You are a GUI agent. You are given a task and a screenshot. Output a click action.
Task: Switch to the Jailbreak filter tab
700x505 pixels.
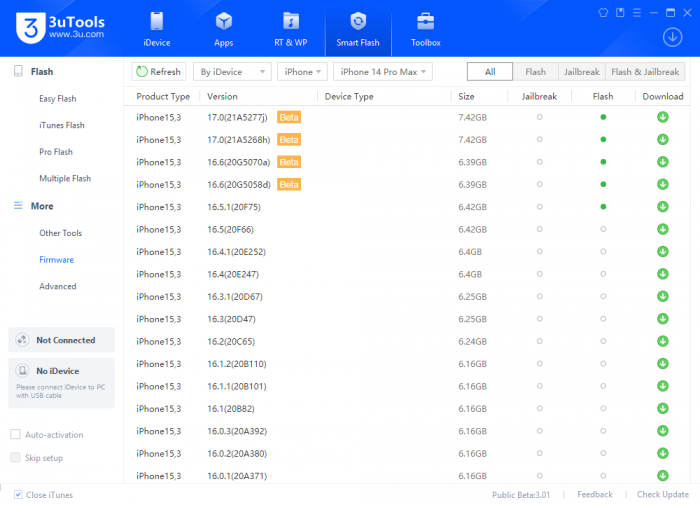click(x=582, y=71)
